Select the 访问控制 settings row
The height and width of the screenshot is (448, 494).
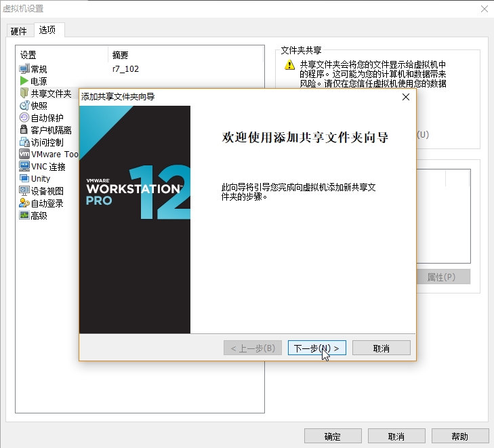point(47,142)
